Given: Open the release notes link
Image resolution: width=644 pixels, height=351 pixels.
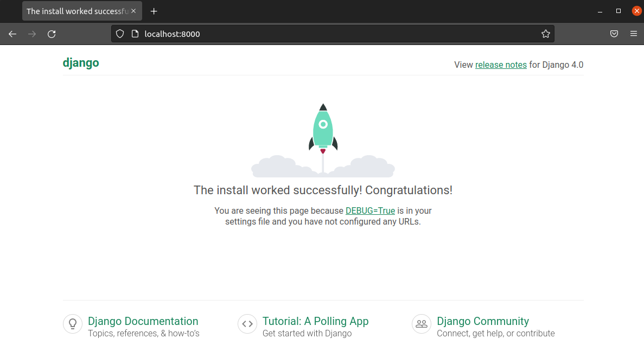Looking at the screenshot, I should [501, 65].
